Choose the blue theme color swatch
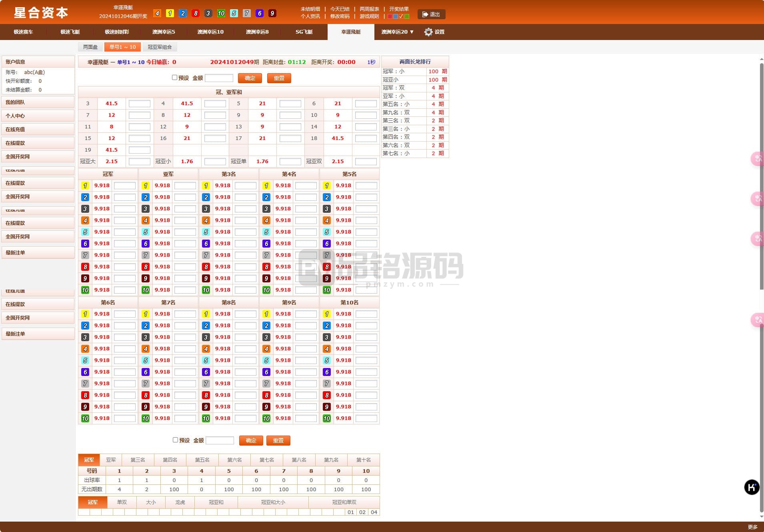The height and width of the screenshot is (532, 764). [396, 16]
